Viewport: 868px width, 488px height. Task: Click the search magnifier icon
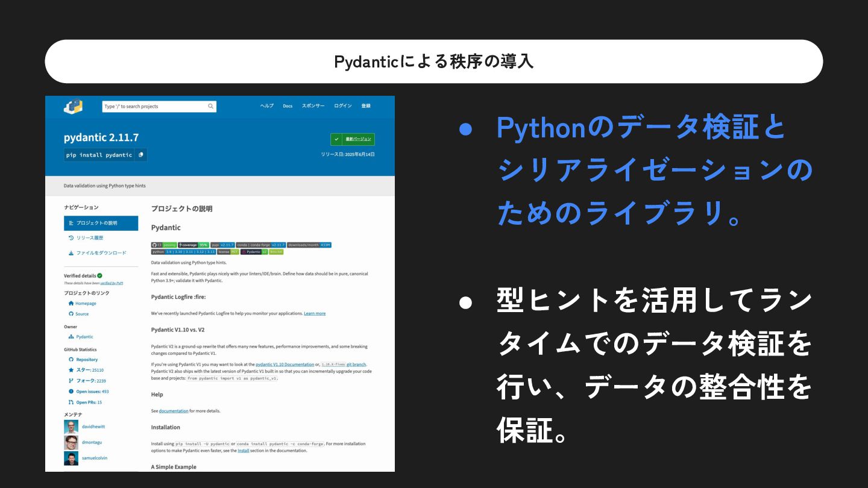coord(210,106)
